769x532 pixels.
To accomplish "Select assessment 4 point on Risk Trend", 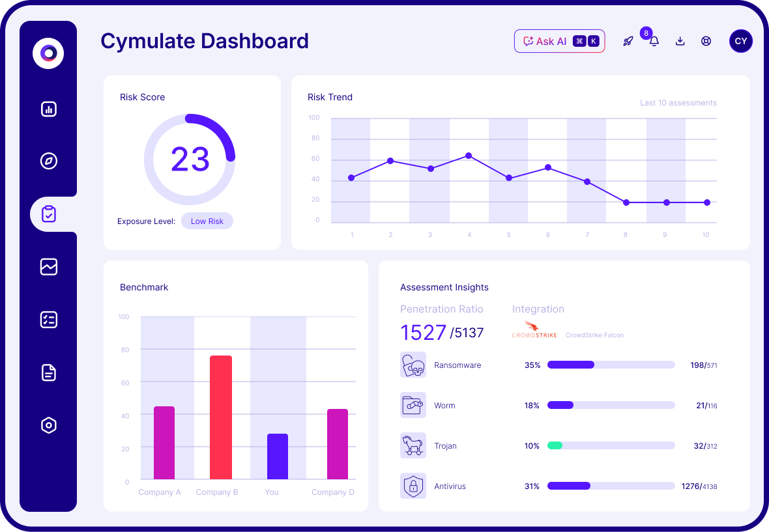I will pyautogui.click(x=469, y=156).
